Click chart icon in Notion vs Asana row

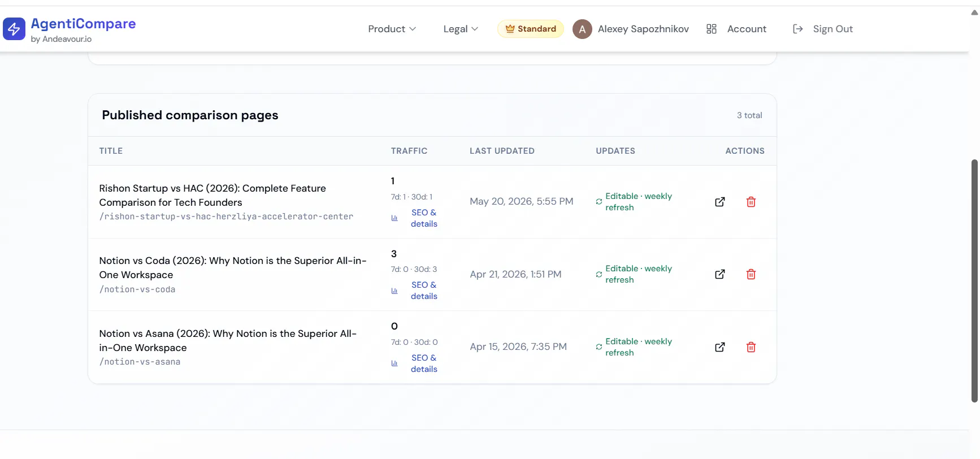tap(394, 363)
